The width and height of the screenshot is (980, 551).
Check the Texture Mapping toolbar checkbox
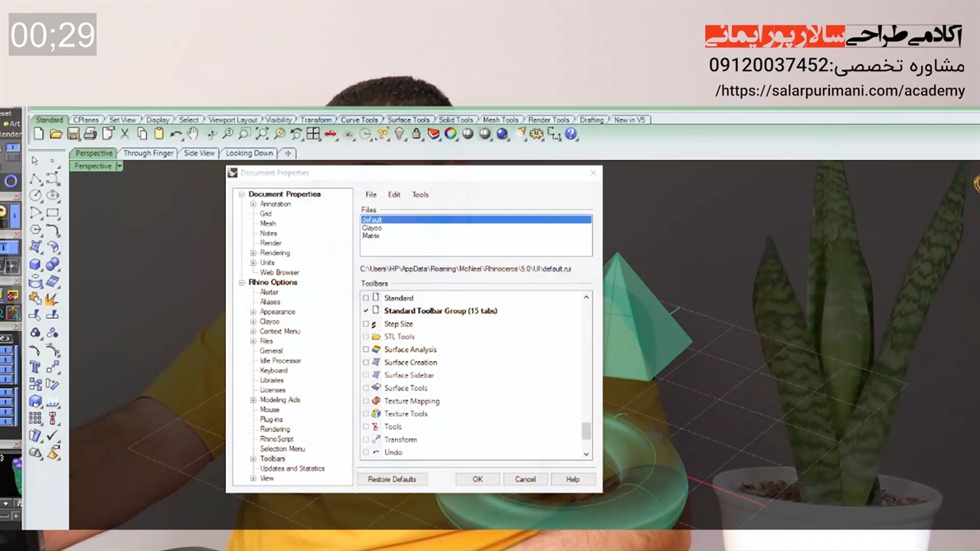point(366,401)
